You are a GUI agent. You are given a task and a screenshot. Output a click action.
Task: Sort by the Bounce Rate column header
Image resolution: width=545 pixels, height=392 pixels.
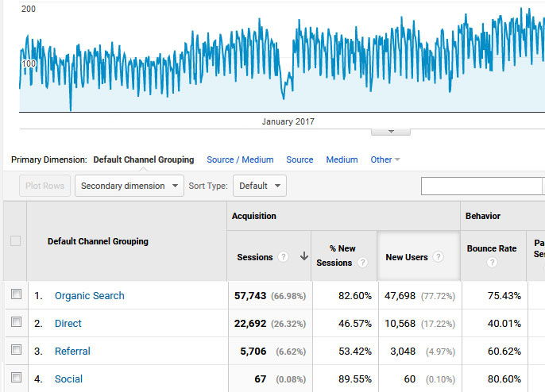tap(492, 248)
